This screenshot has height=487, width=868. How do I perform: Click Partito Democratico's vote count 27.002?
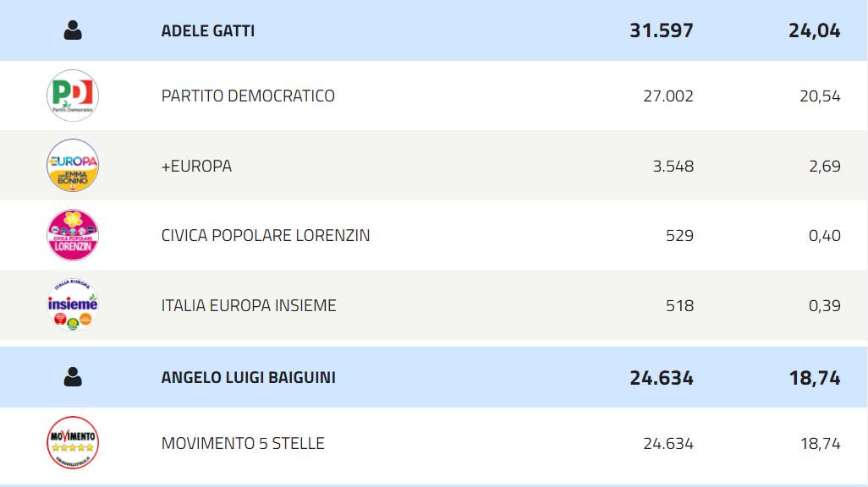pyautogui.click(x=667, y=96)
